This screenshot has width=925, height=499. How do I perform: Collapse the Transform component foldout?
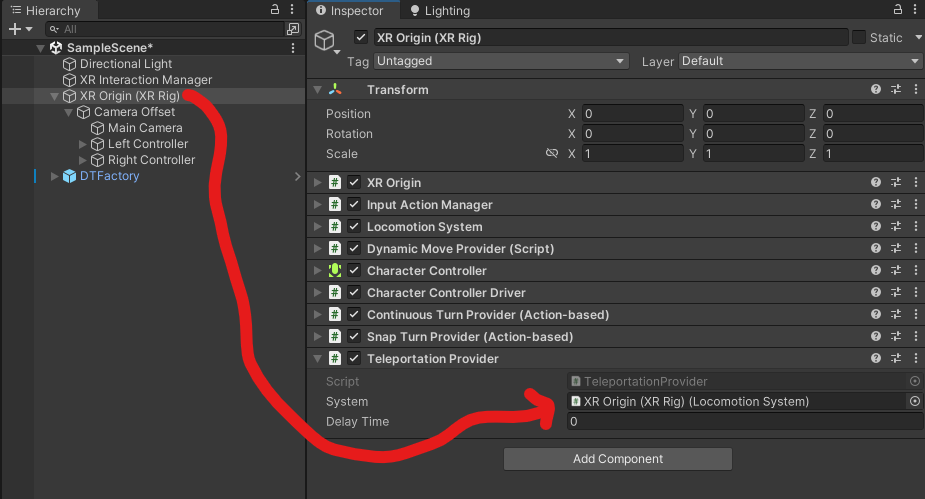point(317,90)
